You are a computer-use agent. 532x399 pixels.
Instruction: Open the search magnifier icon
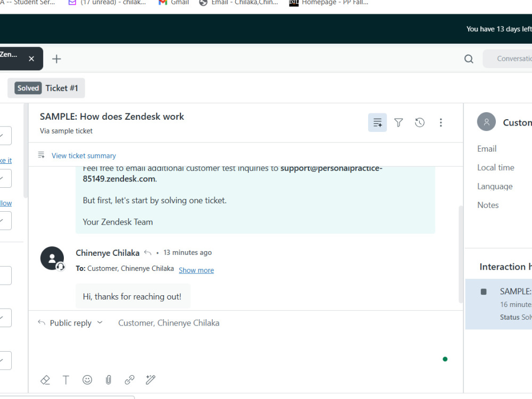pos(469,59)
